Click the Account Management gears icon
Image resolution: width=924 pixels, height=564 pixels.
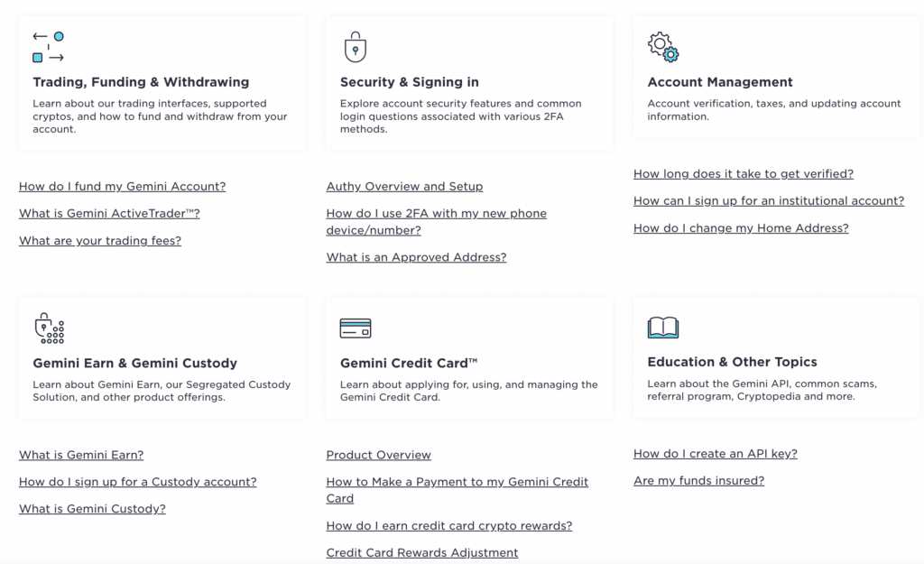click(x=663, y=47)
